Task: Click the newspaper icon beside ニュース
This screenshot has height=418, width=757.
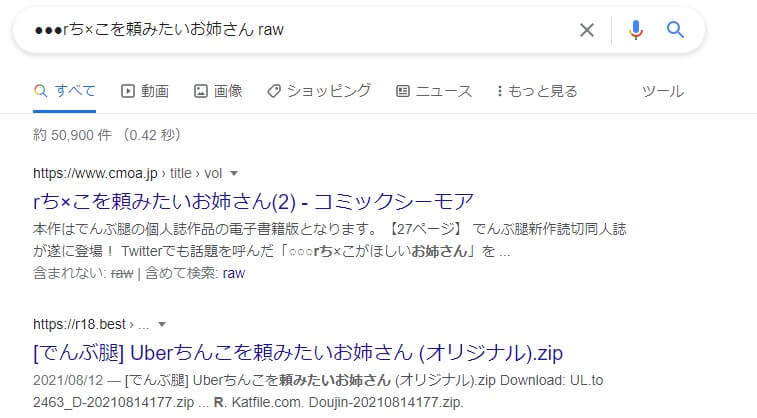Action: click(x=403, y=91)
